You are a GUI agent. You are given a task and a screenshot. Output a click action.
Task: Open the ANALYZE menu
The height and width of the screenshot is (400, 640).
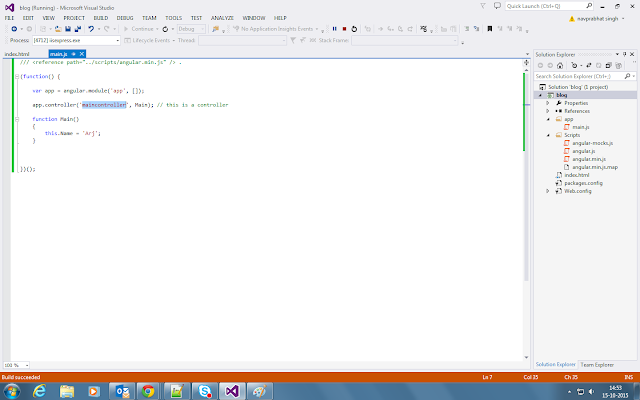coord(222,18)
